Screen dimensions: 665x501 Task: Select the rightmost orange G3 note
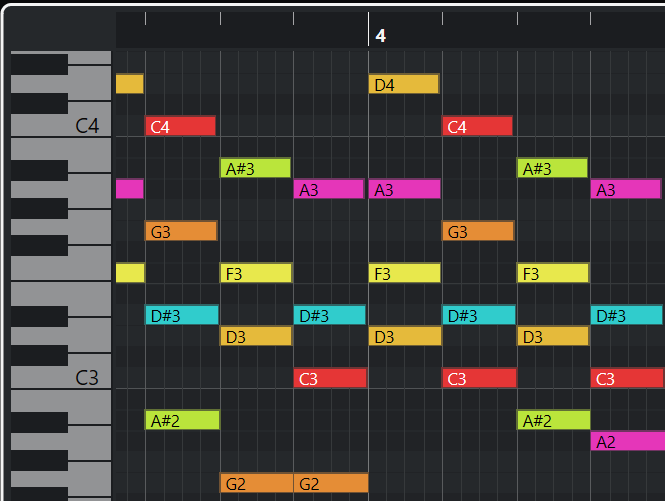coord(477,232)
